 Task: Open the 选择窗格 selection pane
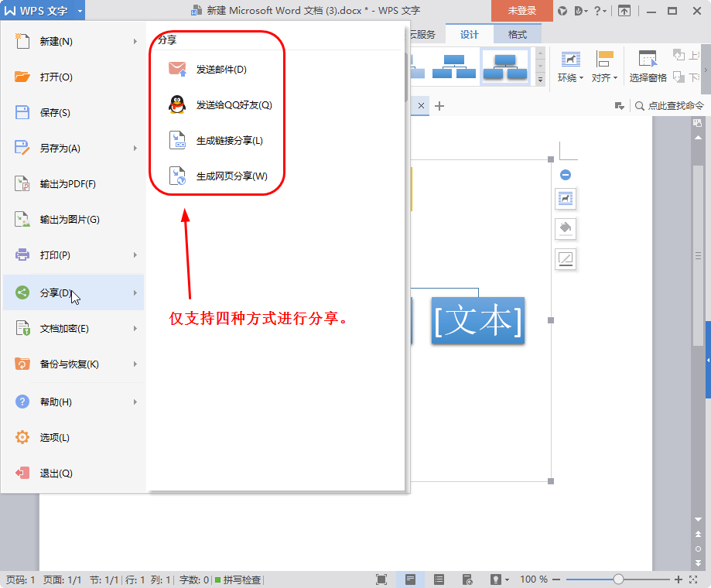pos(648,67)
